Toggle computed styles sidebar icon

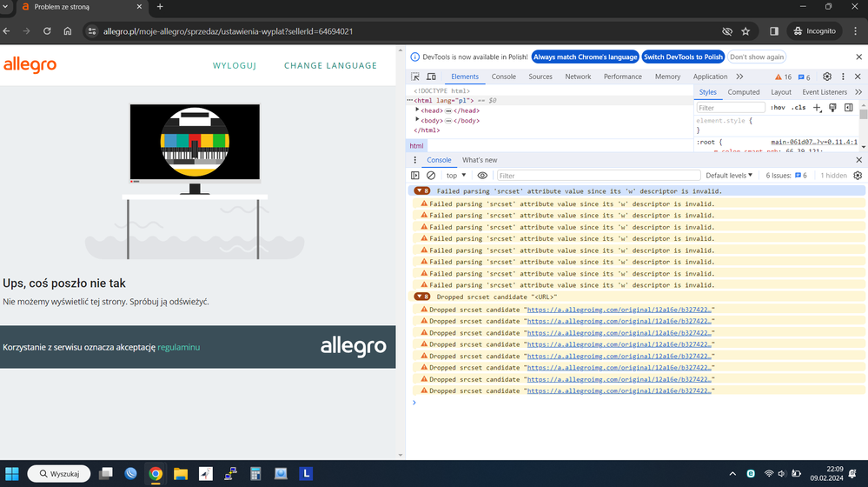tap(849, 108)
